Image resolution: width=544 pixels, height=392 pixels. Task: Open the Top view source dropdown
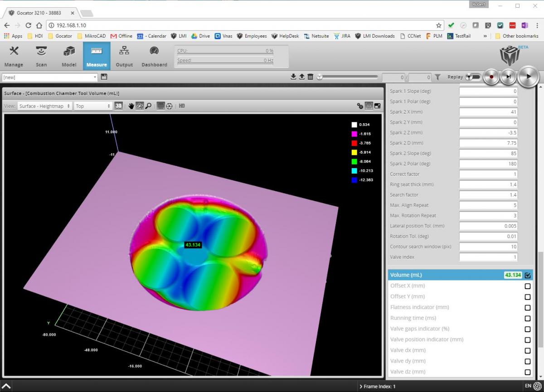tap(93, 106)
